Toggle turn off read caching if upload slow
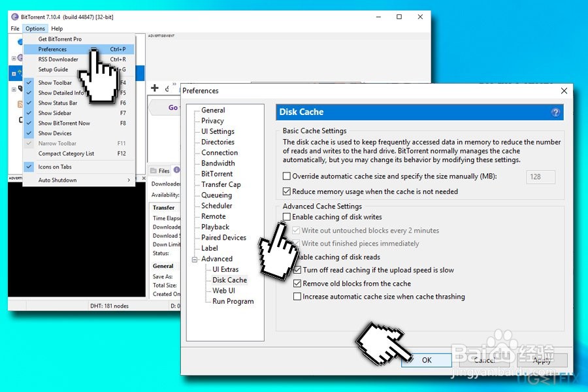The height and width of the screenshot is (392, 588). click(297, 270)
